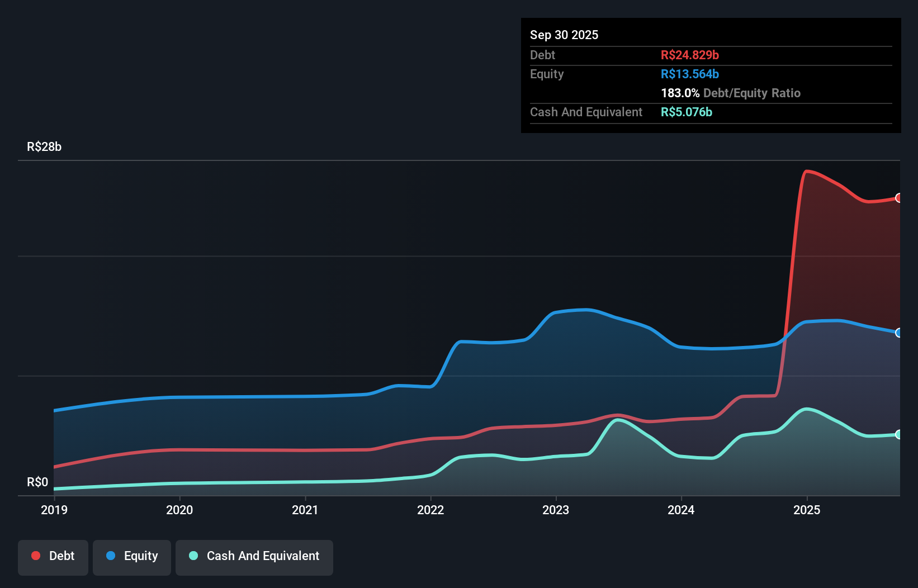The width and height of the screenshot is (918, 588).
Task: Click the red Debt dot icon in legend
Action: (35, 556)
